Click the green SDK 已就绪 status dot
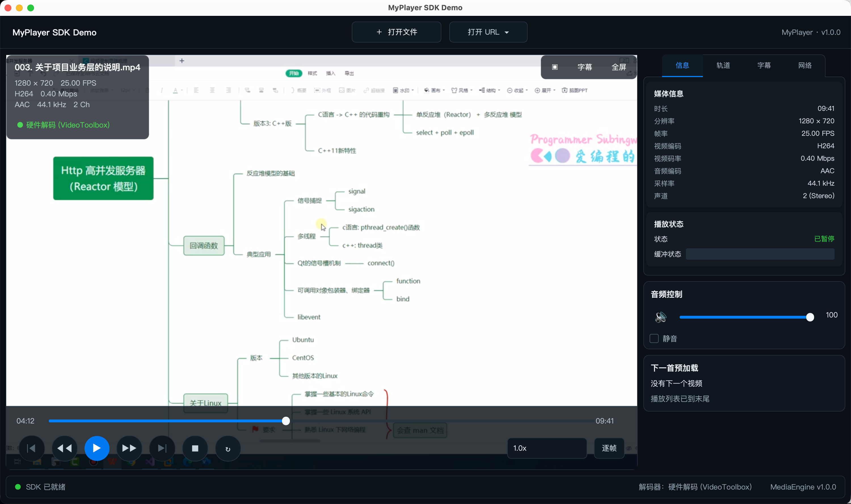The image size is (851, 504). 18,487
